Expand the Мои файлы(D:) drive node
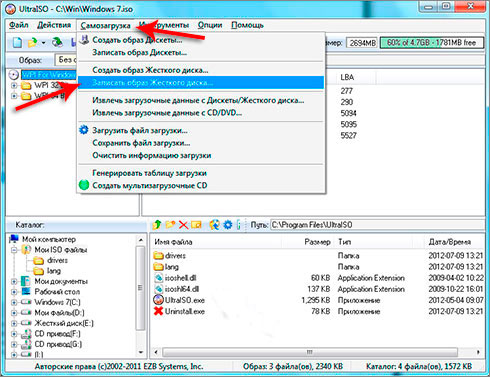Image resolution: width=490 pixels, height=377 pixels. 14,313
